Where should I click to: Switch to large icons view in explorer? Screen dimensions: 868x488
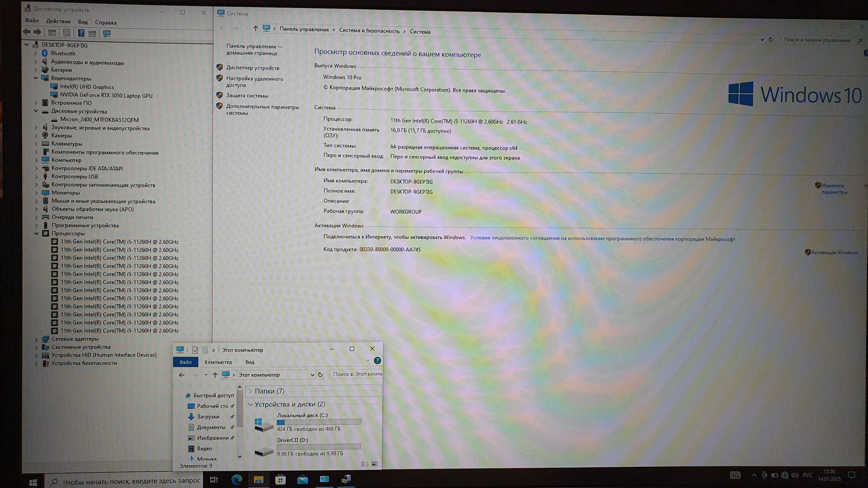pyautogui.click(x=375, y=464)
